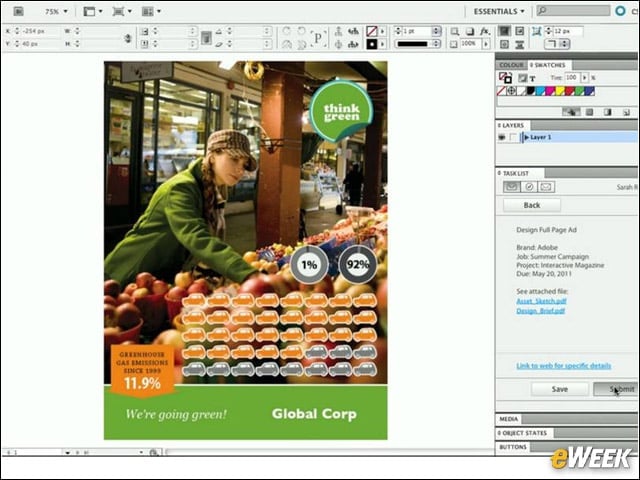Click the checkmark completed tasks icon
The width and height of the screenshot is (640, 480).
tap(529, 187)
